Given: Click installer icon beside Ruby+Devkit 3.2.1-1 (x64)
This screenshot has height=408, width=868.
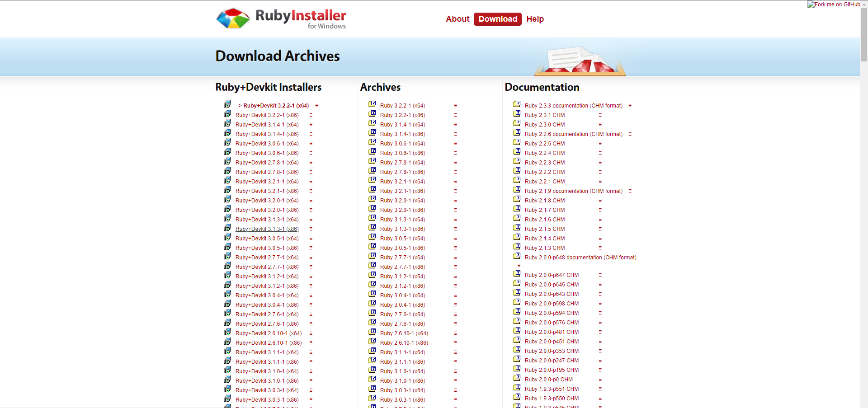Looking at the screenshot, I should tap(227, 180).
